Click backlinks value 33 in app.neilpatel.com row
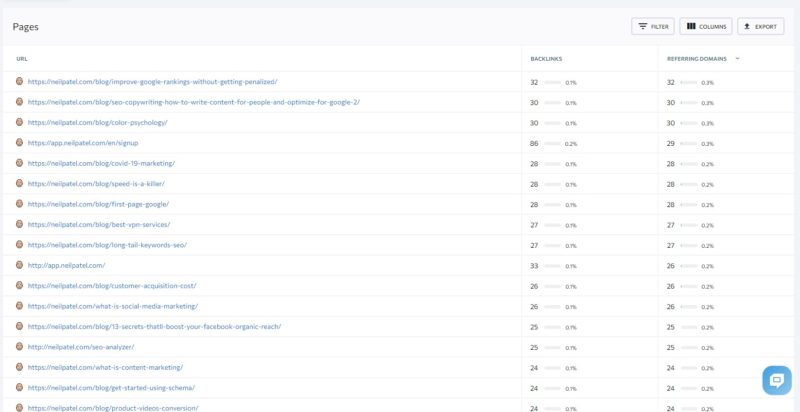This screenshot has height=412, width=800. point(534,266)
